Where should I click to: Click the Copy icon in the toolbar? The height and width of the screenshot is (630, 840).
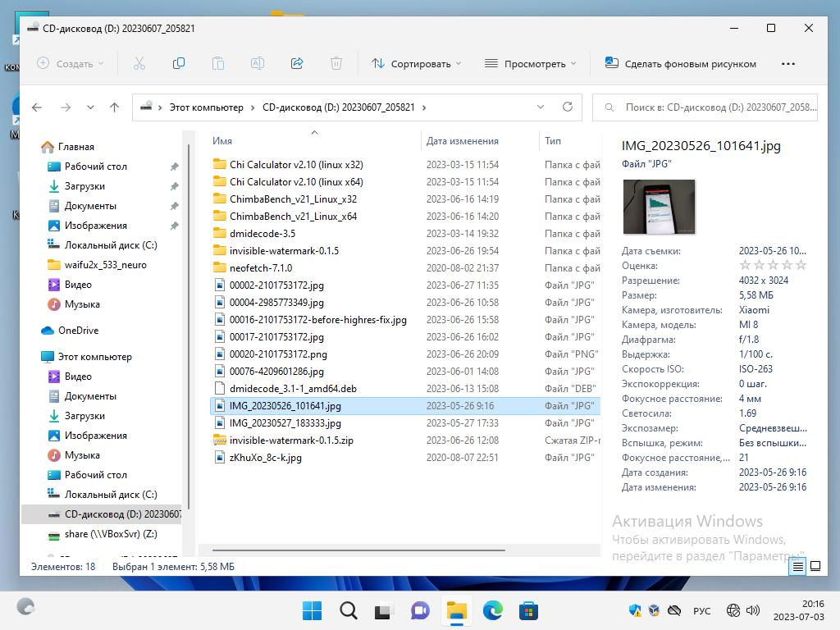(179, 63)
